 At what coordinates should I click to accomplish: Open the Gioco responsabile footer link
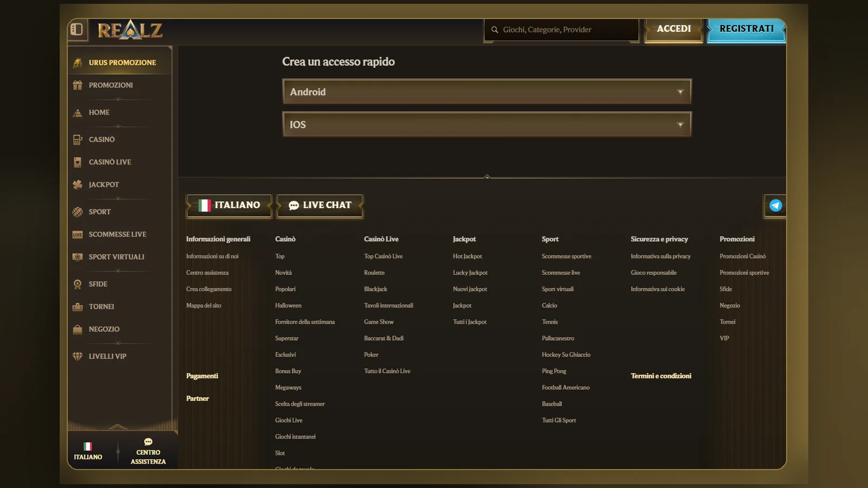[x=653, y=273]
